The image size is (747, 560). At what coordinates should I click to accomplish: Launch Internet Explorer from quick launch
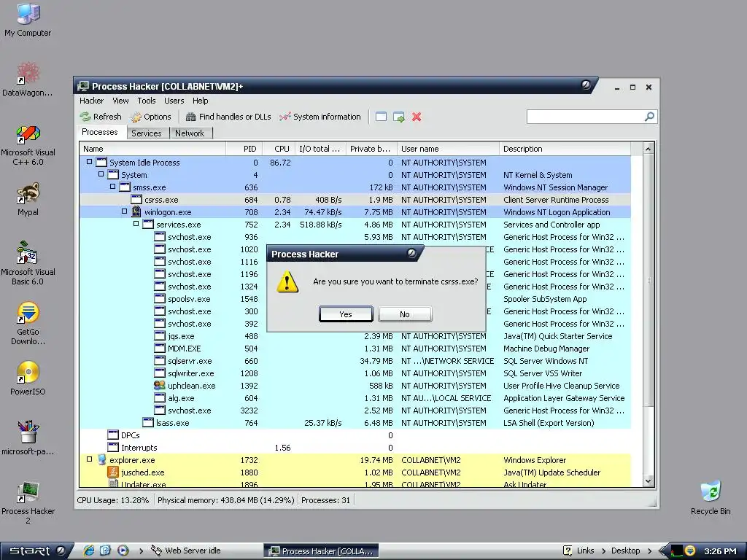pos(88,551)
